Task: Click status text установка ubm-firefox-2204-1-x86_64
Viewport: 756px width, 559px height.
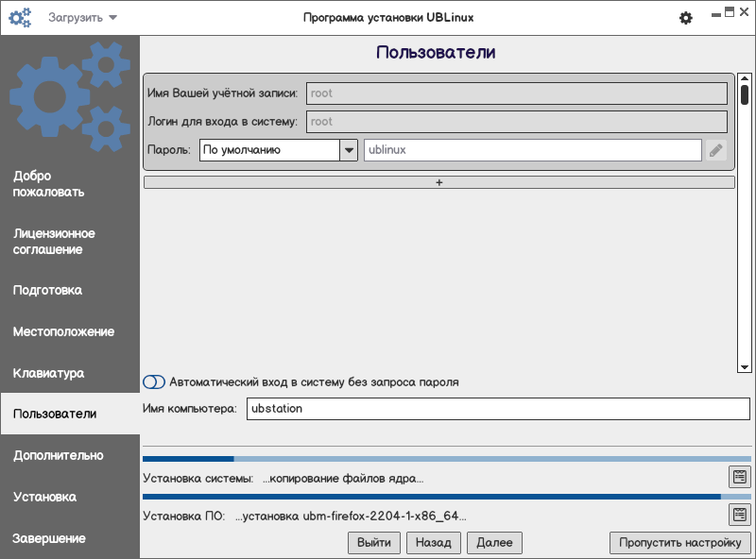Action: pyautogui.click(x=351, y=517)
